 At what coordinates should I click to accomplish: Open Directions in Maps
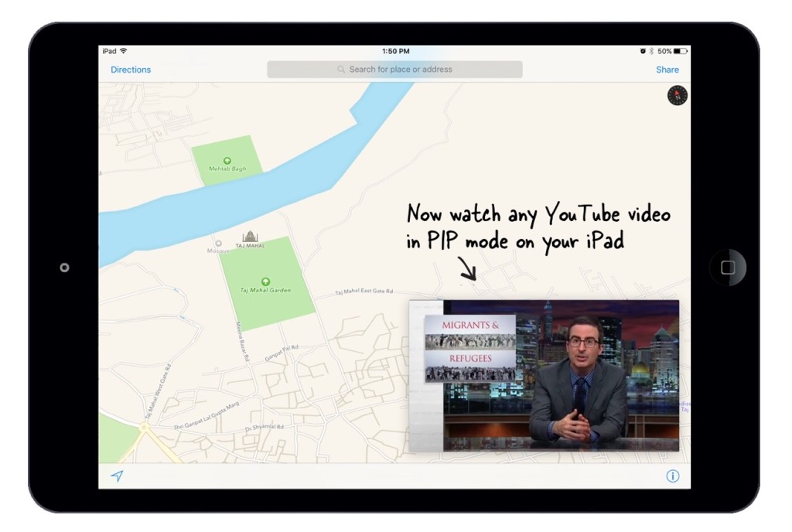coord(130,70)
